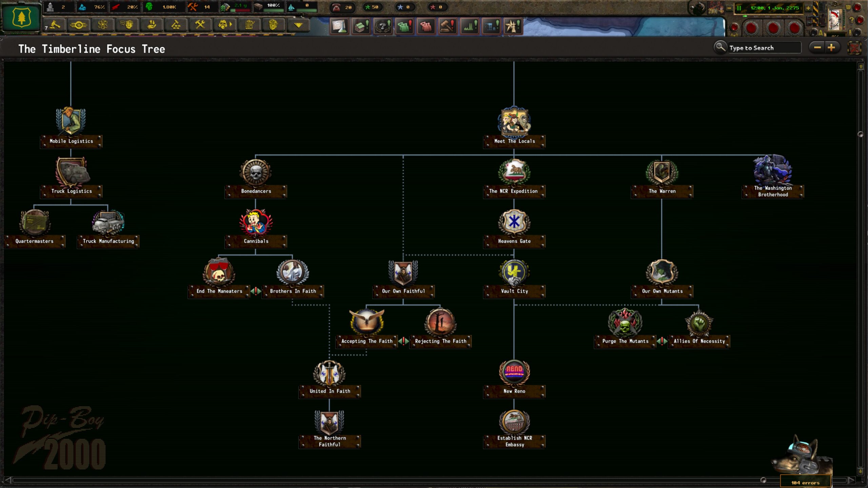Open the research flask alert icon
This screenshot has height=488, width=868.
point(339,26)
